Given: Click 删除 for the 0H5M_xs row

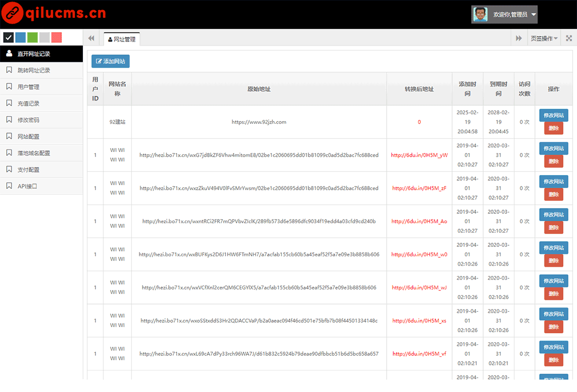Looking at the screenshot, I should coord(554,326).
